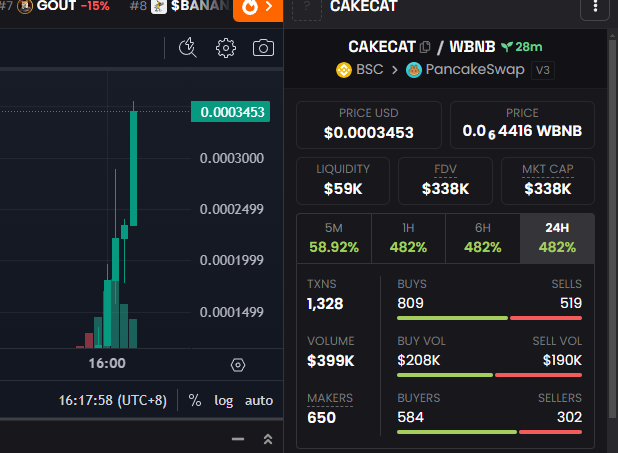Screen dimensions: 618x453
Task: Select the 24H timeframe tab
Action: [x=557, y=239]
